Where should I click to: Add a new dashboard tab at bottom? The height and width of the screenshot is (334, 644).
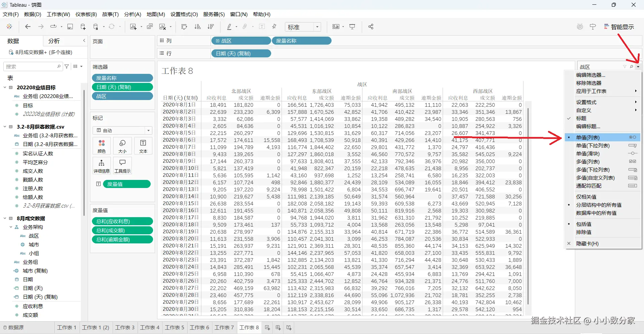coord(278,327)
